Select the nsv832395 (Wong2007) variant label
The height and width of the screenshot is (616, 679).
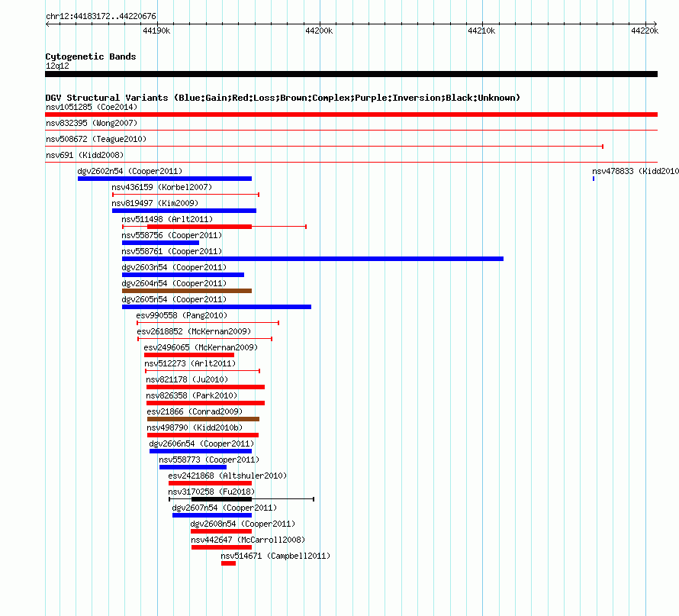pos(92,123)
